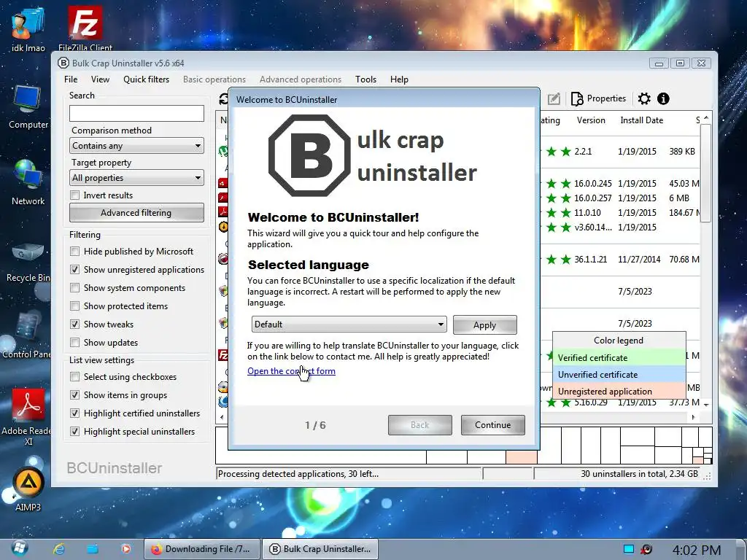The height and width of the screenshot is (560, 747).
Task: Open the Computer desktop icon
Action: (x=28, y=106)
